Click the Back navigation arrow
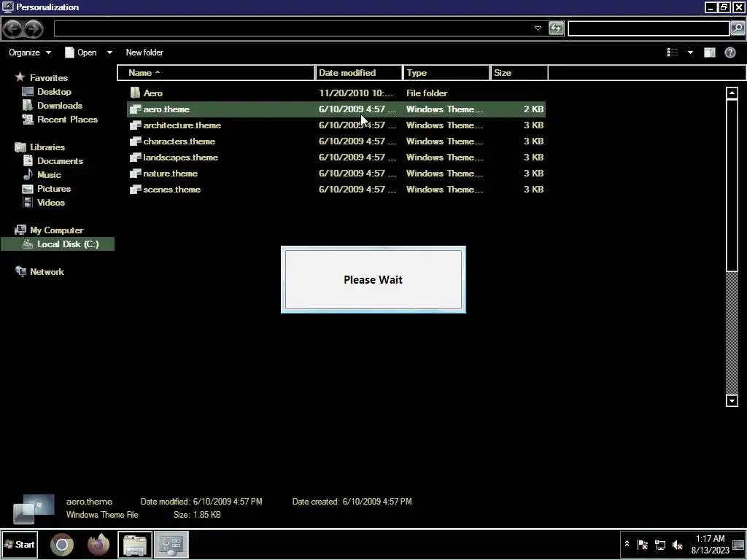Screen dimensions: 747x560 (x=13, y=29)
